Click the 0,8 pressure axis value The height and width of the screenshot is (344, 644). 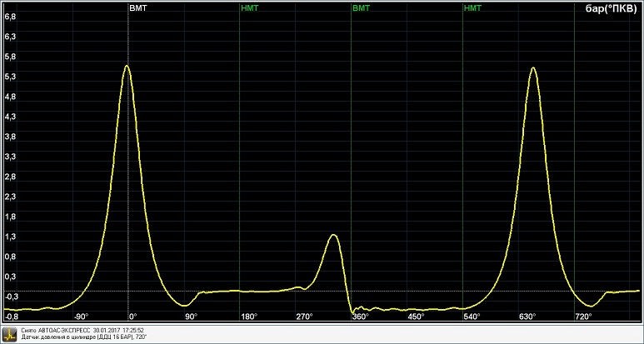point(10,257)
